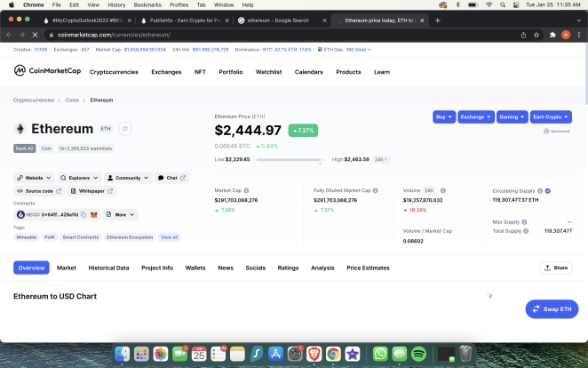Open the Chat external link
588x368 pixels.
(x=171, y=178)
